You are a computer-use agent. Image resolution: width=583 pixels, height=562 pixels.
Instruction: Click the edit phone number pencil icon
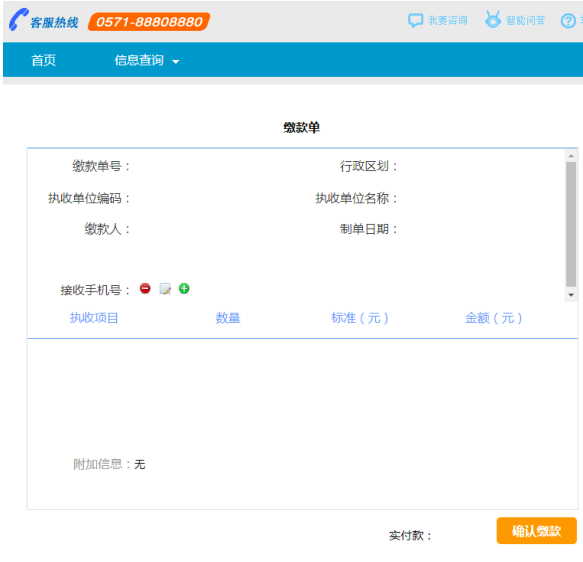click(165, 289)
